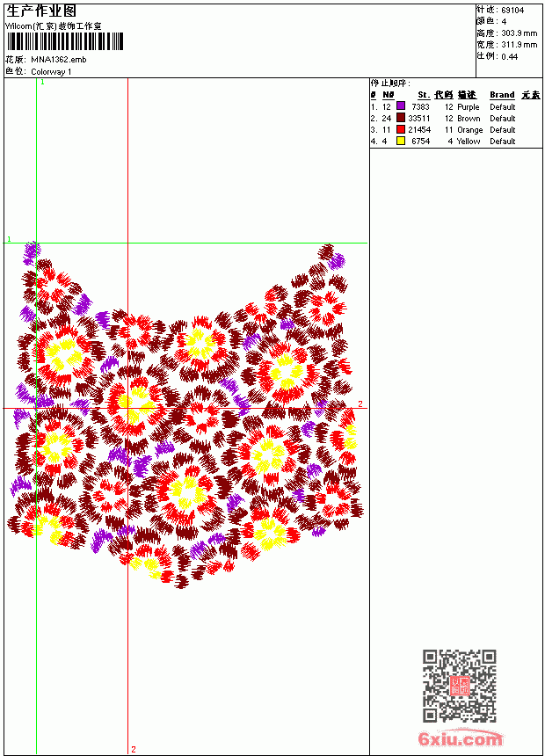Click the orange-red color swatch in row 3

tap(400, 129)
